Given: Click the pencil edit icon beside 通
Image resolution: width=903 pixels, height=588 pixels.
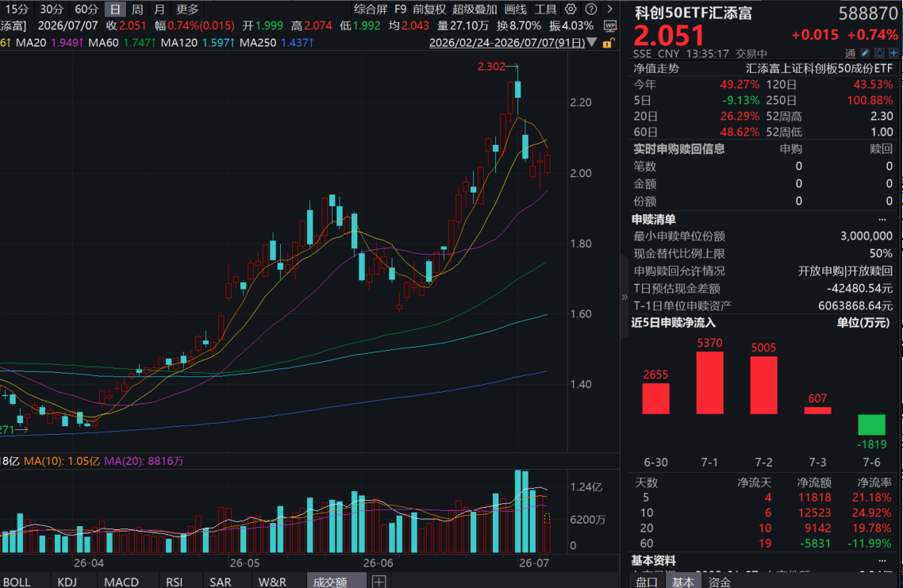Looking at the screenshot, I should tap(865, 53).
